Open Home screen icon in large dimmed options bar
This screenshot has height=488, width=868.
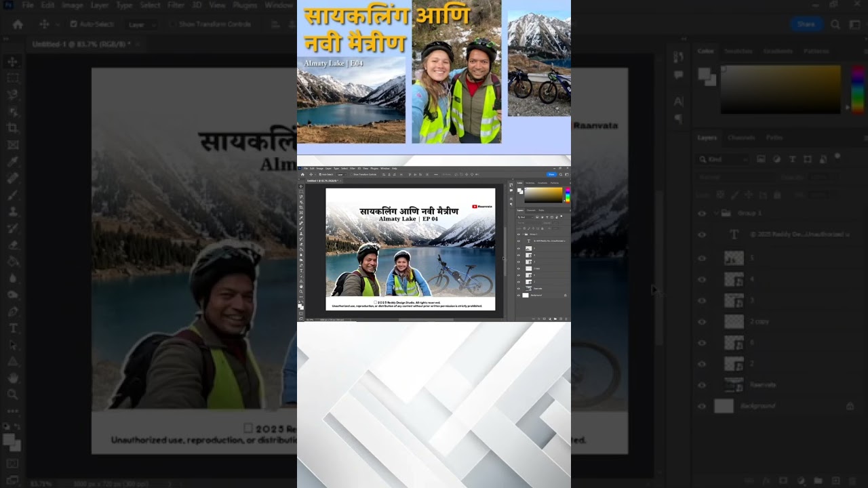click(18, 24)
